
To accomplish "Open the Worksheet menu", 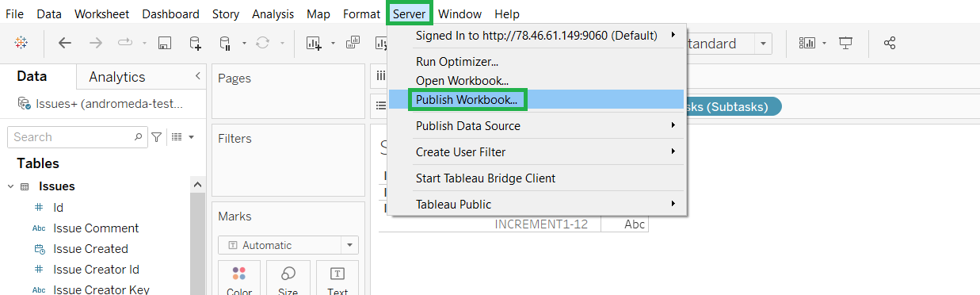I will (102, 14).
